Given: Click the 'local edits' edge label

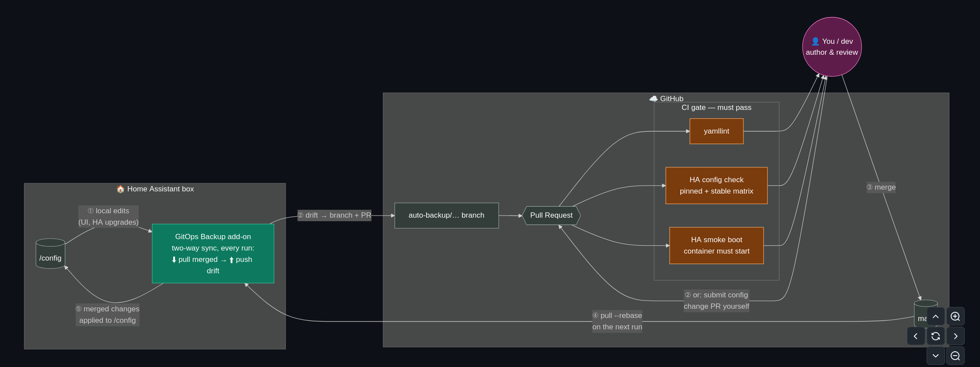Looking at the screenshot, I should [108, 216].
